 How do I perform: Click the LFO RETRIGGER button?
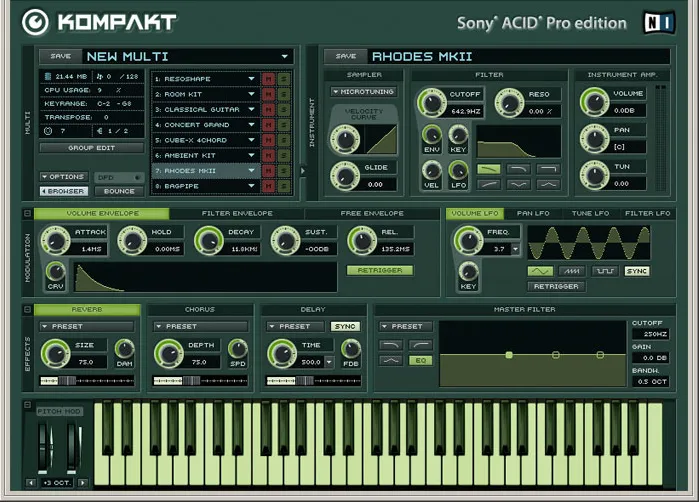tap(556, 286)
